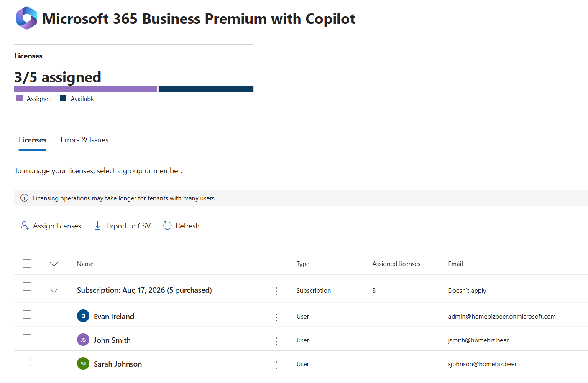The width and height of the screenshot is (588, 383).
Task: Sort by the Name column header
Action: pyautogui.click(x=85, y=264)
